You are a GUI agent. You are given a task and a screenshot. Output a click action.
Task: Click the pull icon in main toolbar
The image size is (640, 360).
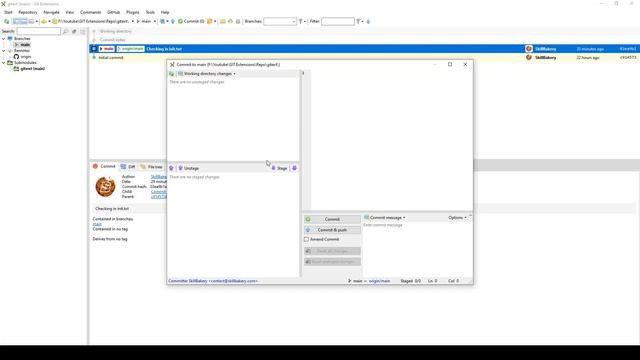click(162, 21)
